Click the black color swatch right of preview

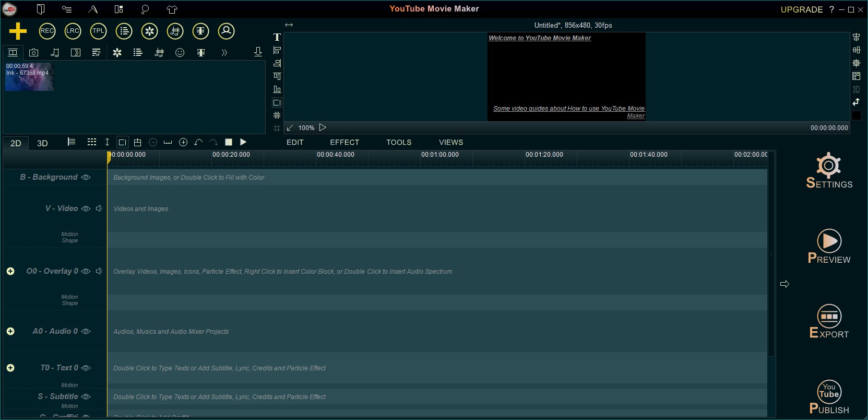point(857,115)
